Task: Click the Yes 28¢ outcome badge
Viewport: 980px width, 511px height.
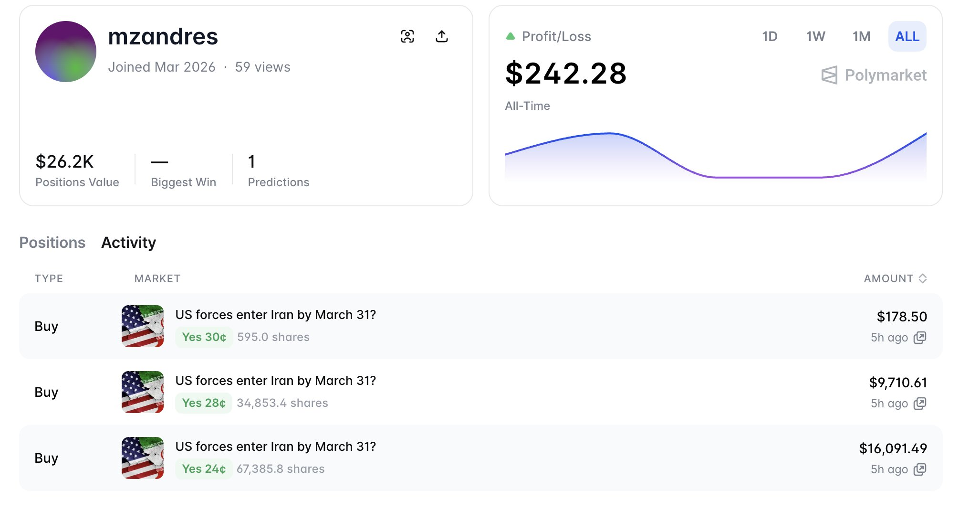Action: [204, 403]
